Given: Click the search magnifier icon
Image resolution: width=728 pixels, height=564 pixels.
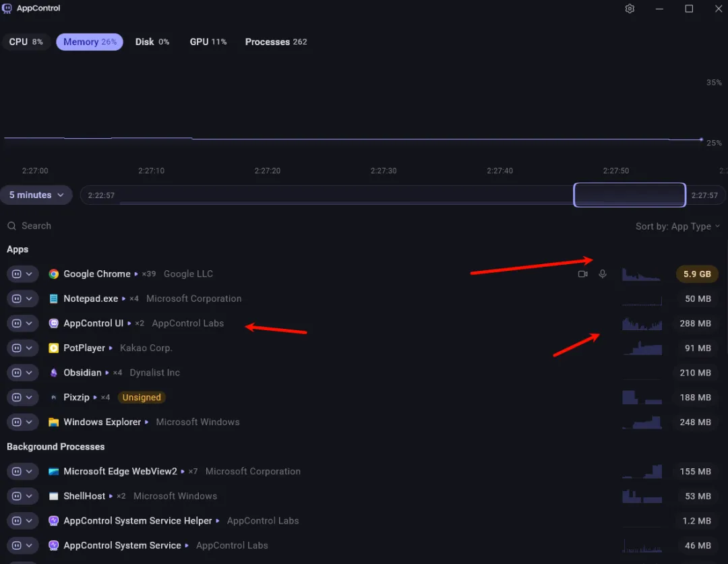Looking at the screenshot, I should pyautogui.click(x=11, y=226).
